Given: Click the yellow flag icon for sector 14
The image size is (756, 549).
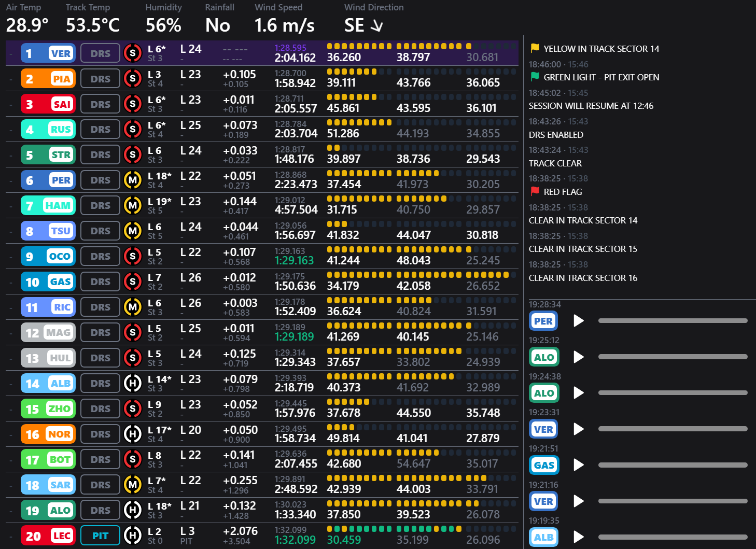Looking at the screenshot, I should point(535,48).
